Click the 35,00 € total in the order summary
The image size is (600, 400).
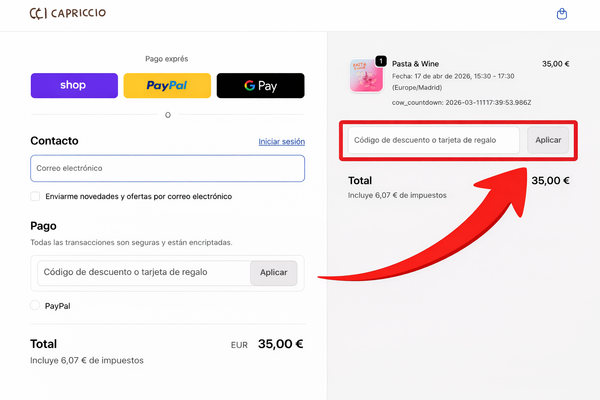point(550,180)
